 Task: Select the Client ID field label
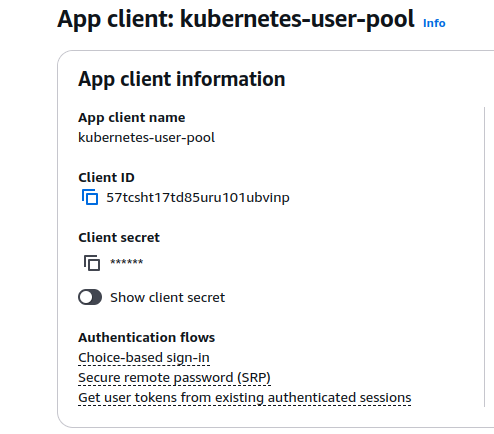click(106, 177)
